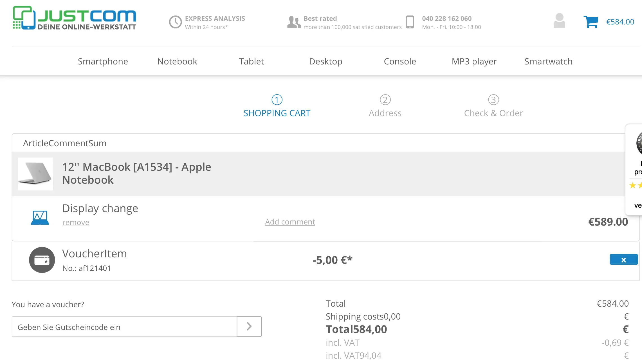
Task: Submit voucher code with arrow button
Action: [x=249, y=326]
